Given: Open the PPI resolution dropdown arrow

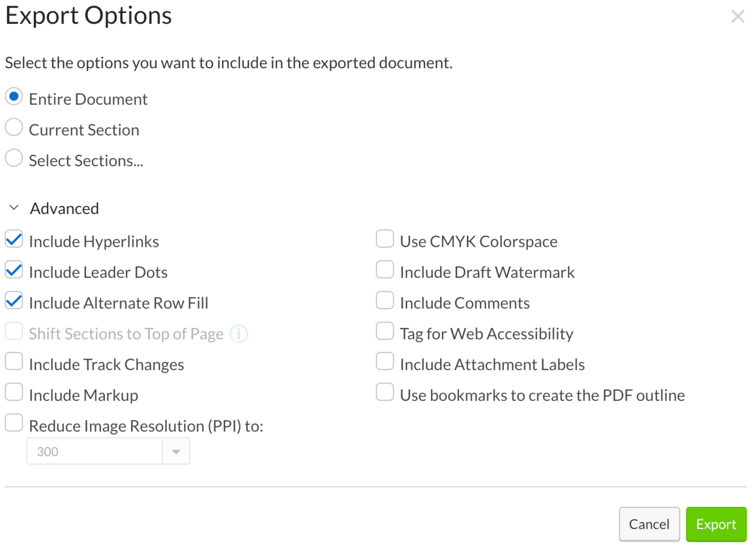Looking at the screenshot, I should (176, 451).
